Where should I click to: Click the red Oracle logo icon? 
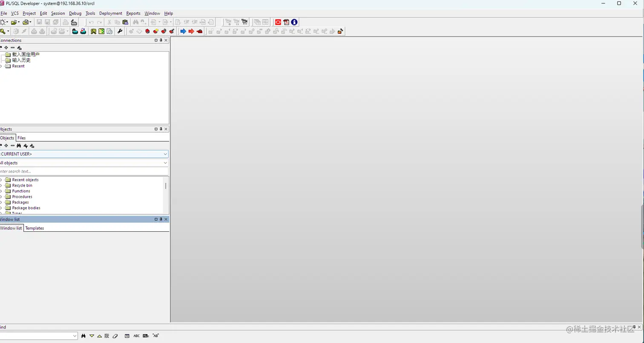pyautogui.click(x=278, y=22)
